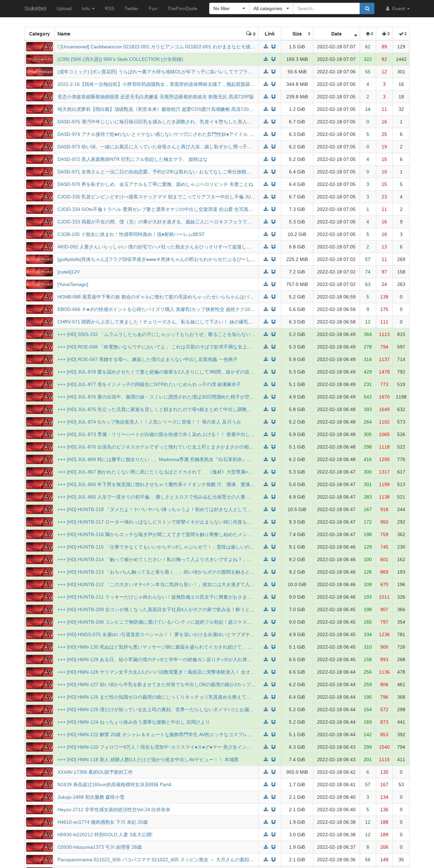Open magnet link for HNDS-075 row
Screen dimensions: 434x868
(273, 634)
